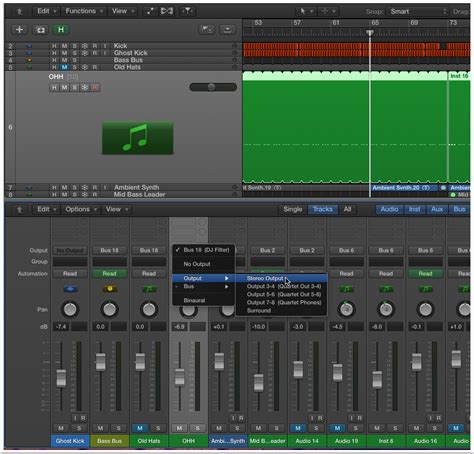474x454 pixels.
Task: Choose Output 7-8 (Quartet Phones)
Action: coord(281,302)
